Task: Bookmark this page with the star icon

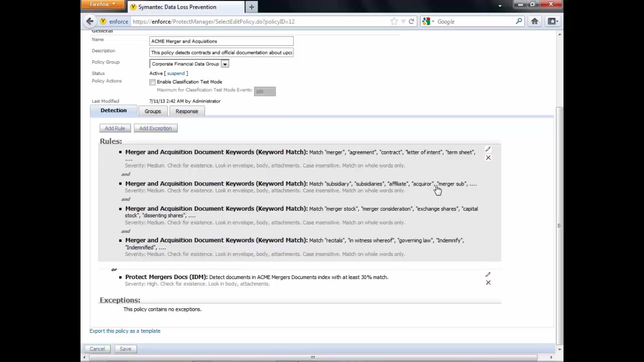Action: (394, 22)
